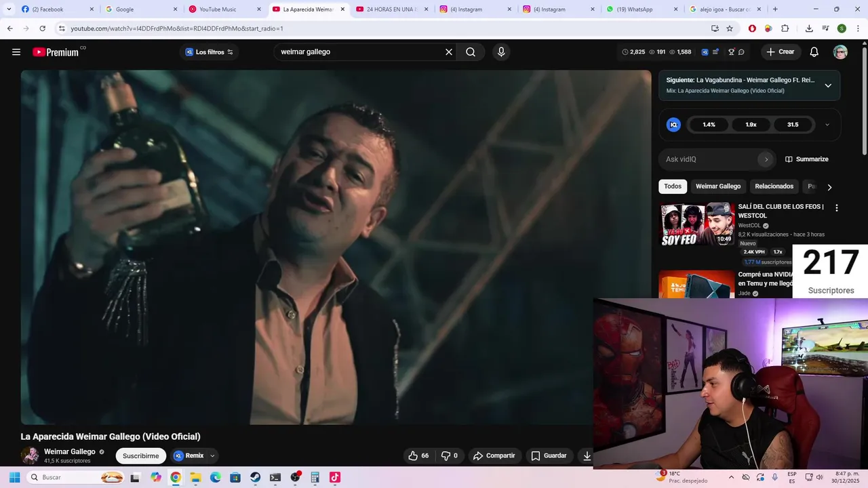Open the Windows Start menu

(14, 477)
